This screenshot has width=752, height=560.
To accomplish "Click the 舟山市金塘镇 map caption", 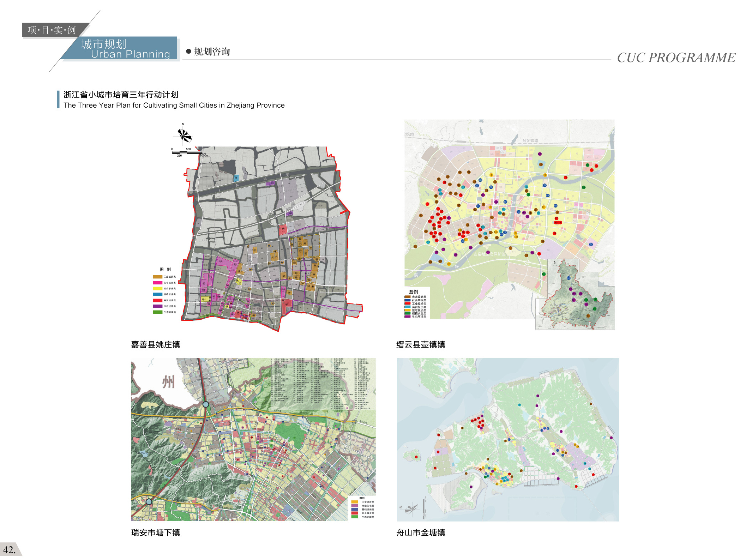I will point(421,532).
